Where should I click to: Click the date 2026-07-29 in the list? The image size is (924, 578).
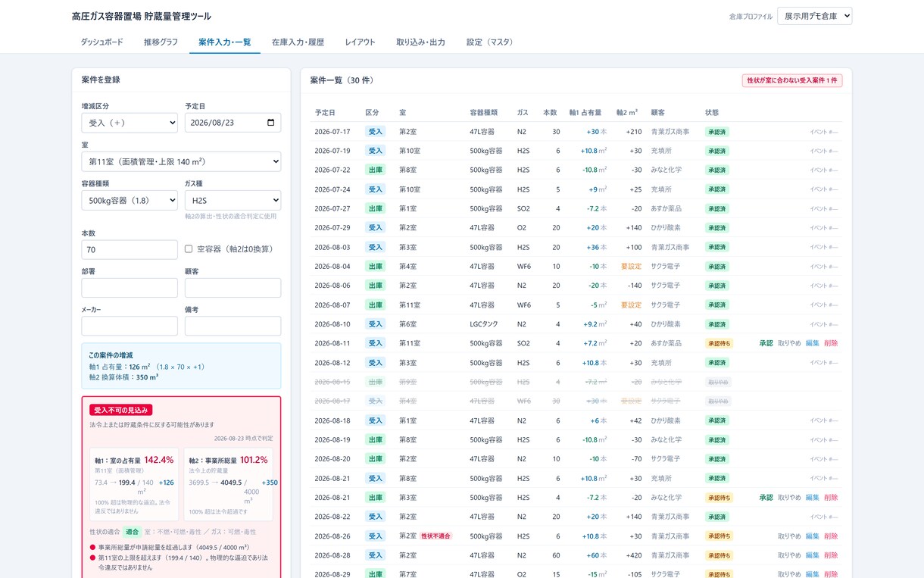[332, 228]
